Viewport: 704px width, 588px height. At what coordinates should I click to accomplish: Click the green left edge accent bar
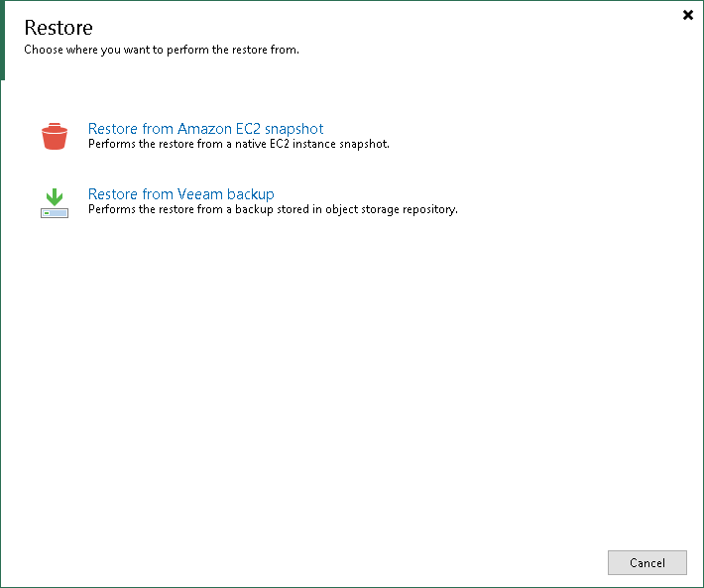(2, 41)
